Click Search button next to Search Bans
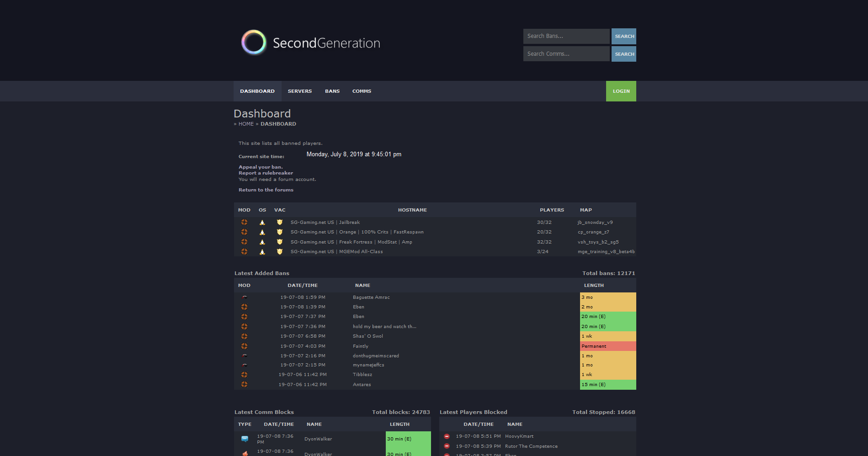 click(x=624, y=37)
